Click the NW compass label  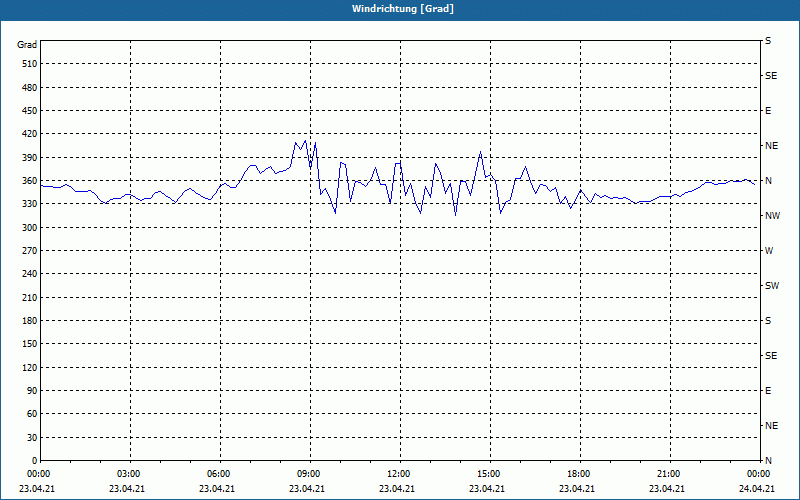pyautogui.click(x=772, y=216)
